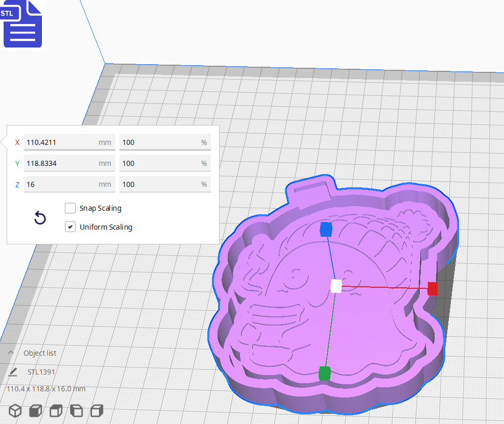Screen dimensions: 504x424
Task: Switch to left side view cube icon
Action: (x=76, y=411)
